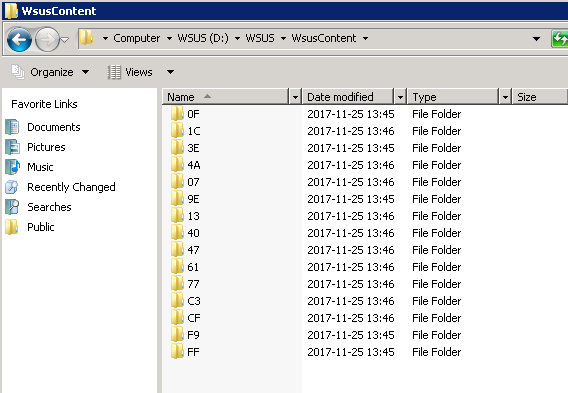Click the Documents icon in sidebar
Viewport: 568px width, 393px height.
(x=12, y=127)
